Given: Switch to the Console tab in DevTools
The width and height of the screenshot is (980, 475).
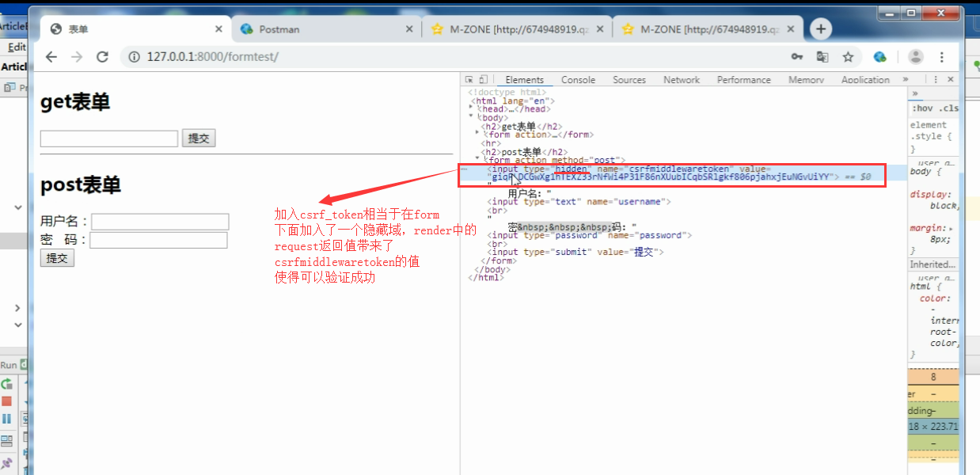Looking at the screenshot, I should [x=578, y=79].
